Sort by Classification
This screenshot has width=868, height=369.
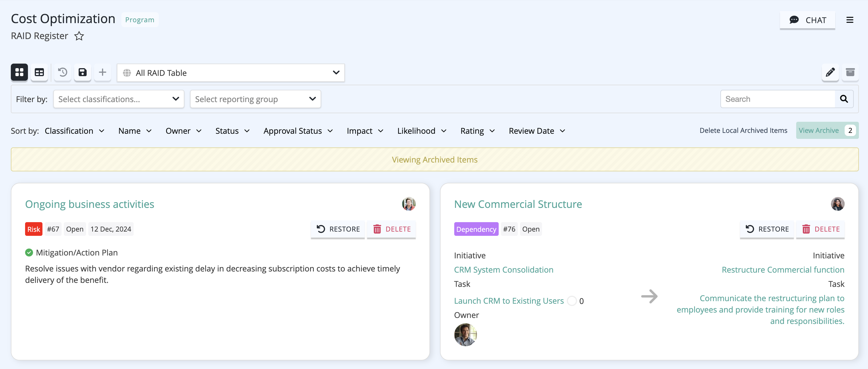(74, 131)
